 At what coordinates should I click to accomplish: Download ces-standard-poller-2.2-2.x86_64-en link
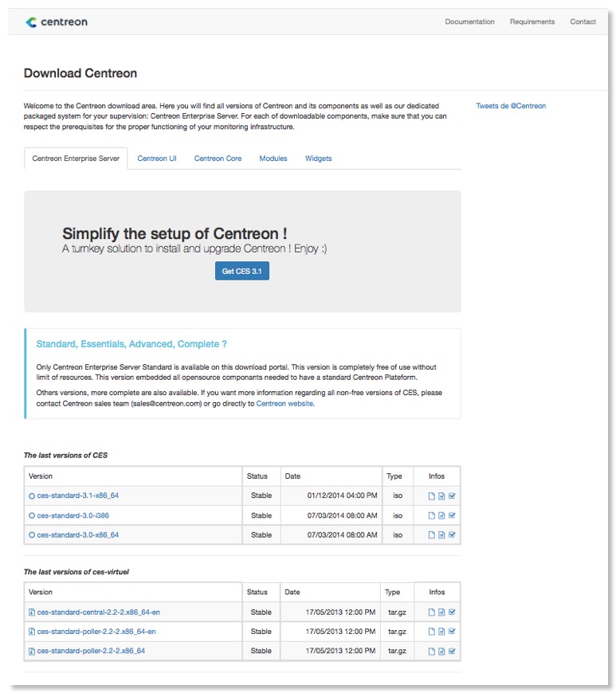pyautogui.click(x=96, y=632)
